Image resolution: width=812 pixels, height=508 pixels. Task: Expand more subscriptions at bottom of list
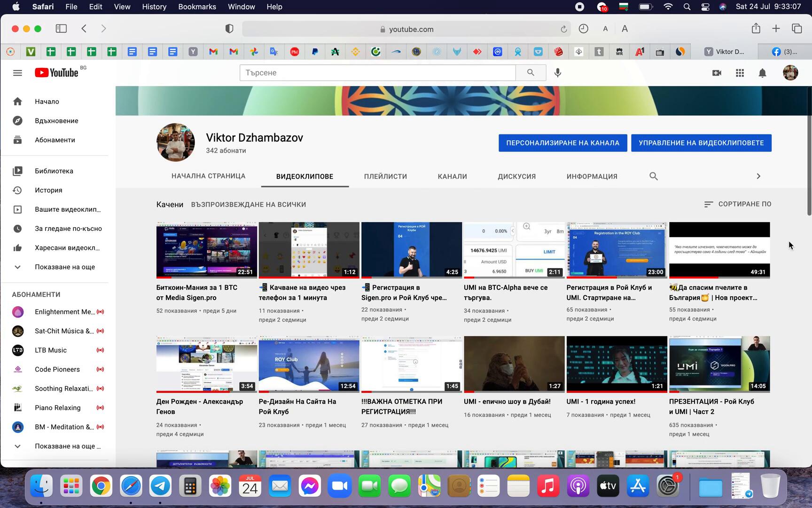pyautogui.click(x=67, y=446)
